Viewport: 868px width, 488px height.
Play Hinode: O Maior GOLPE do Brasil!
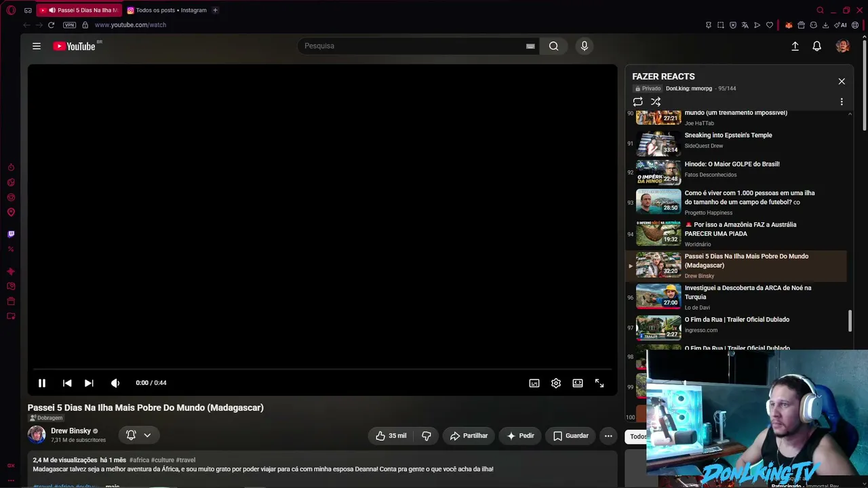[x=737, y=172]
